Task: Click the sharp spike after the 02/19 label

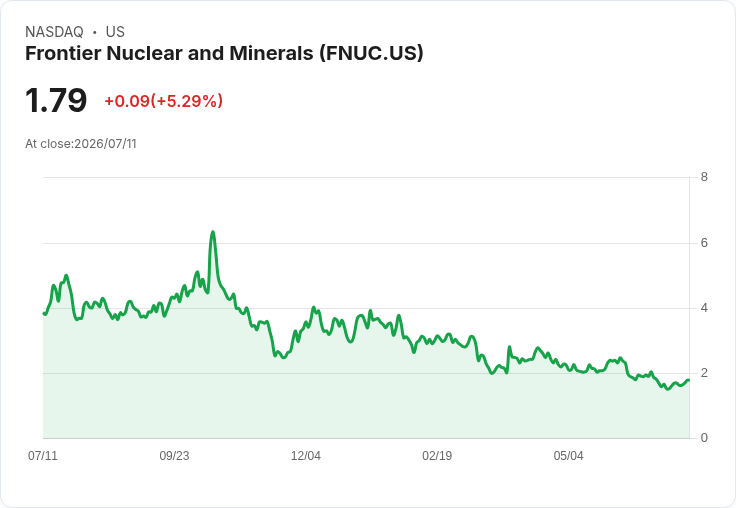Action: coord(509,347)
